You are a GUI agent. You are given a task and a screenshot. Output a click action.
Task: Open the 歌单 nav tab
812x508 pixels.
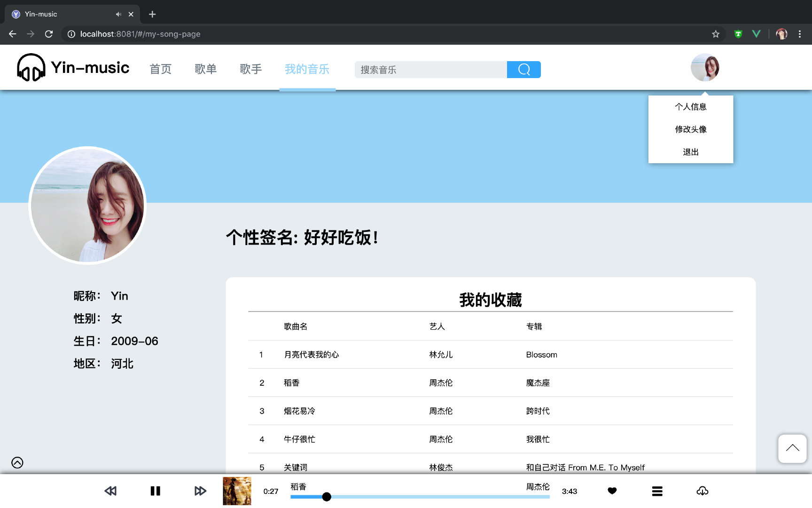pyautogui.click(x=206, y=69)
